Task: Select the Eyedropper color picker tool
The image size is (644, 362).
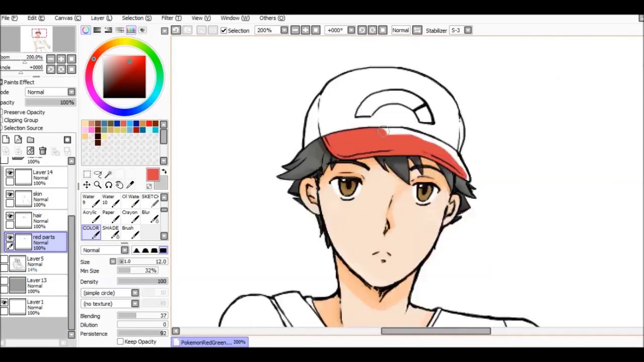Action: coord(130,185)
